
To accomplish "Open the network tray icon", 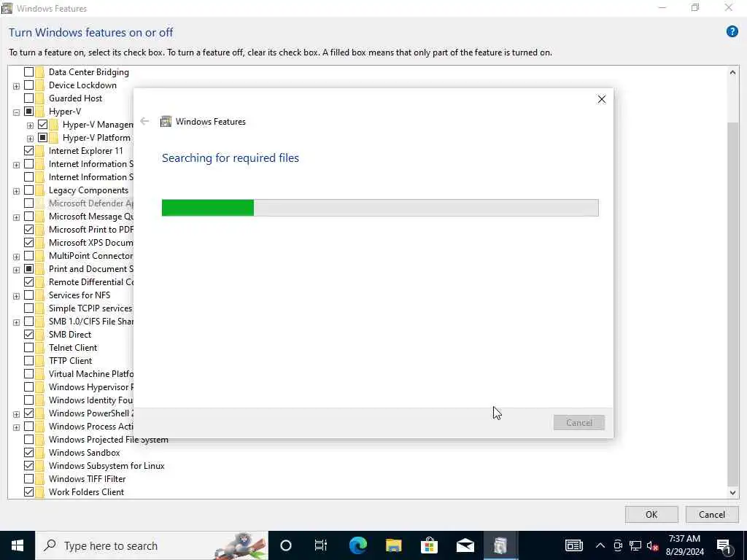I will point(635,545).
